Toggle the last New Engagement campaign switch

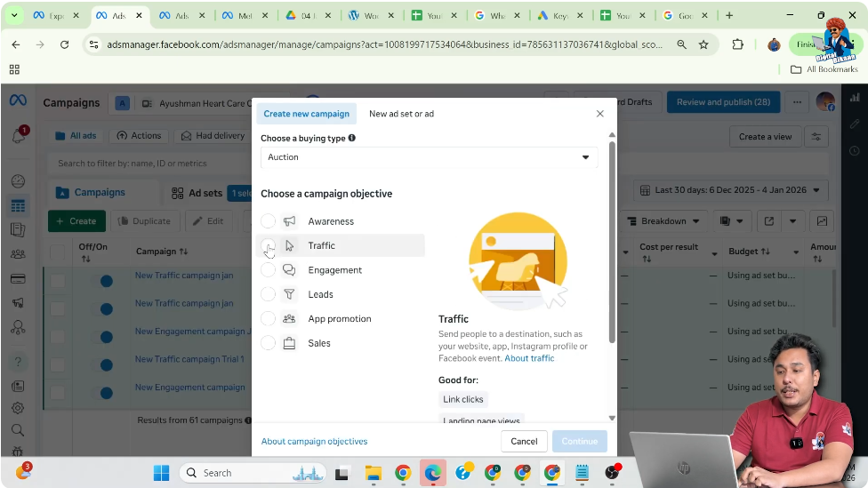tap(103, 393)
